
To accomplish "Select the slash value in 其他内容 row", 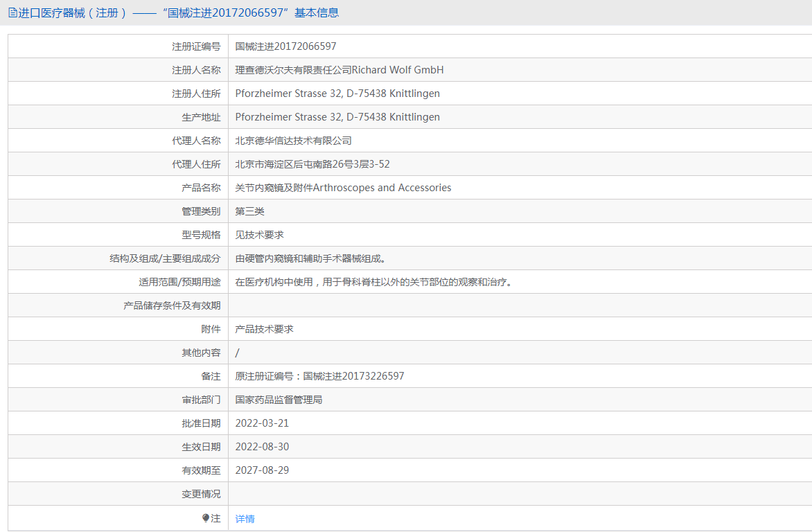I will tap(237, 353).
